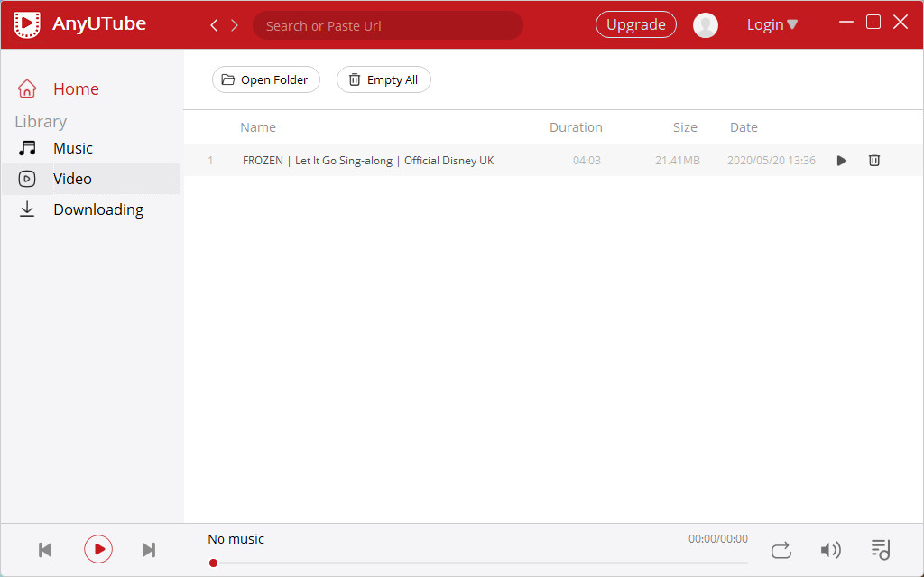This screenshot has height=577, width=924.
Task: Click the Music note icon
Action: (27, 148)
